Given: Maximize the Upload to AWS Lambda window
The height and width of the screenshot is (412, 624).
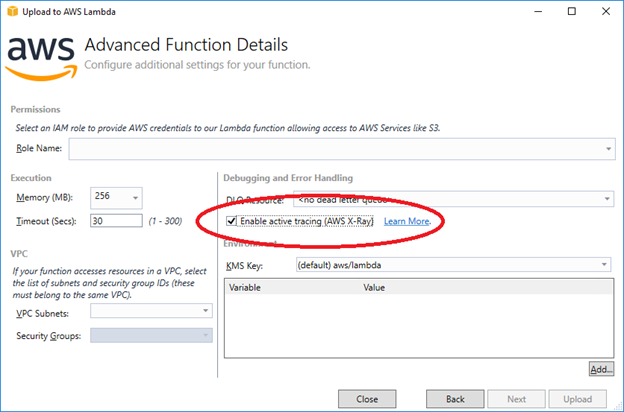Looking at the screenshot, I should (571, 11).
